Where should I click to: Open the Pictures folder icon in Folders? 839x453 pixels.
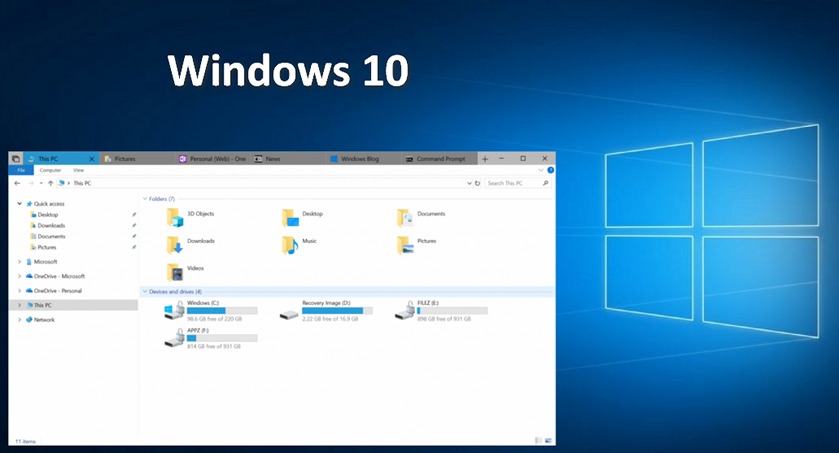click(x=405, y=244)
